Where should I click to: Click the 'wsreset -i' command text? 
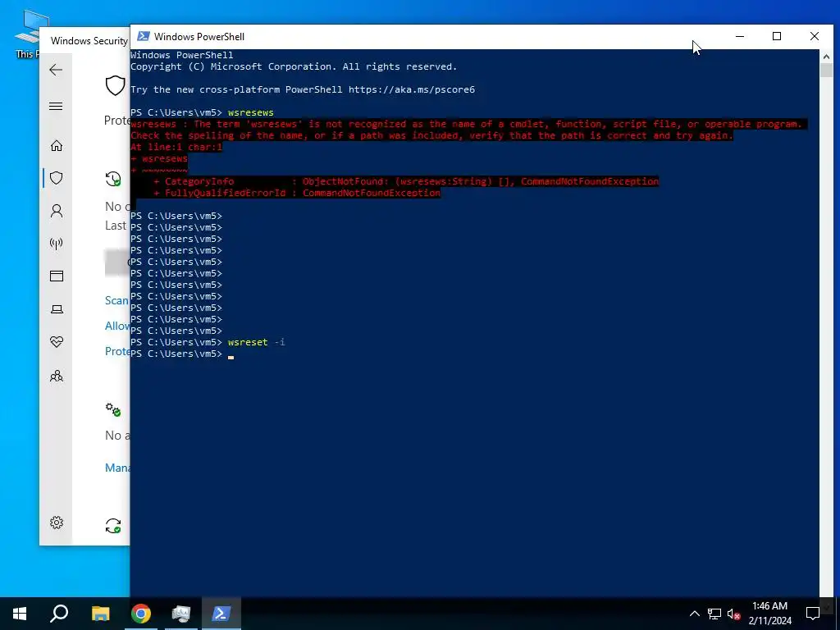[x=256, y=342]
